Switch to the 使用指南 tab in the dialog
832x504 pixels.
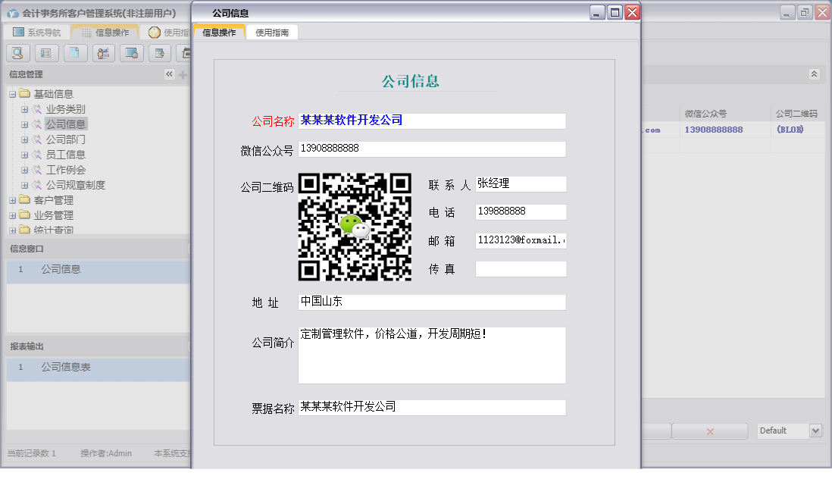click(x=274, y=32)
